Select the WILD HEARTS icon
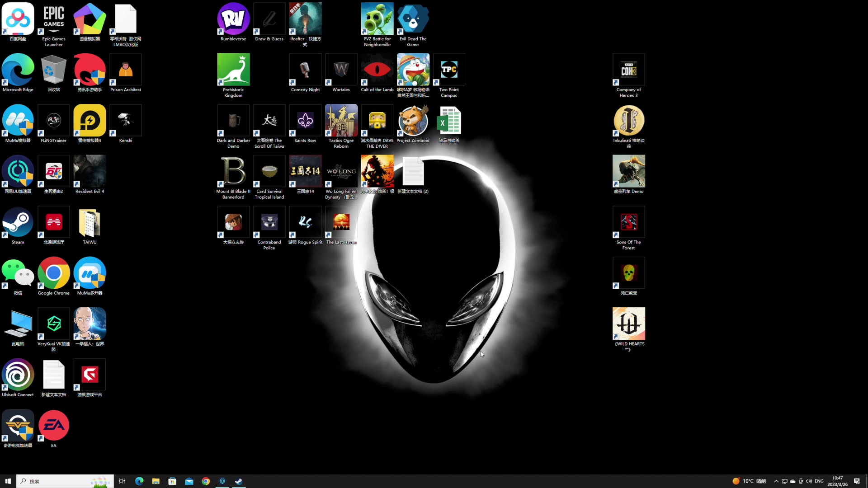 (629, 330)
